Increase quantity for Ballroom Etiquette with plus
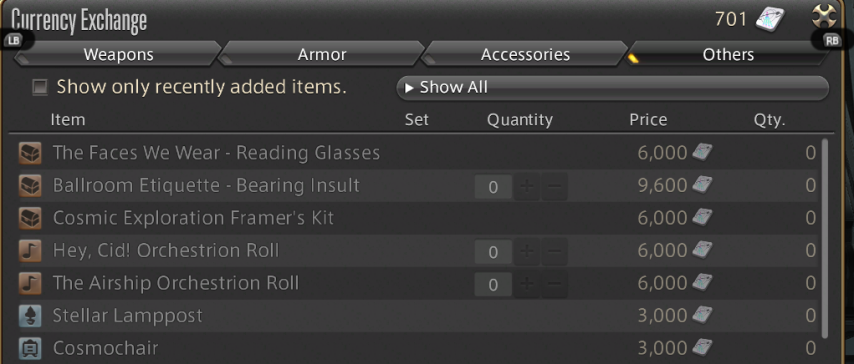854x364 pixels. click(x=526, y=187)
